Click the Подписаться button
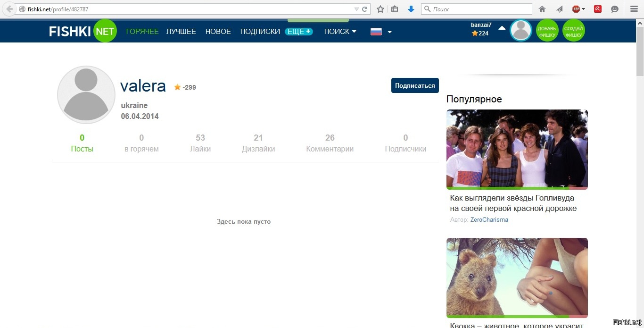Viewport: 644px width, 328px height. 415,85
